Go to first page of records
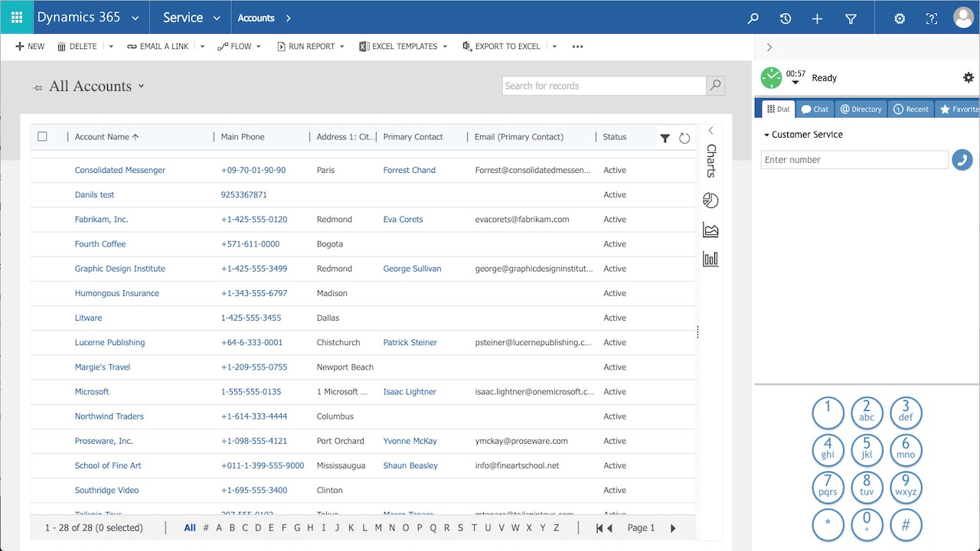Viewport: 980px width, 551px height. coord(601,528)
